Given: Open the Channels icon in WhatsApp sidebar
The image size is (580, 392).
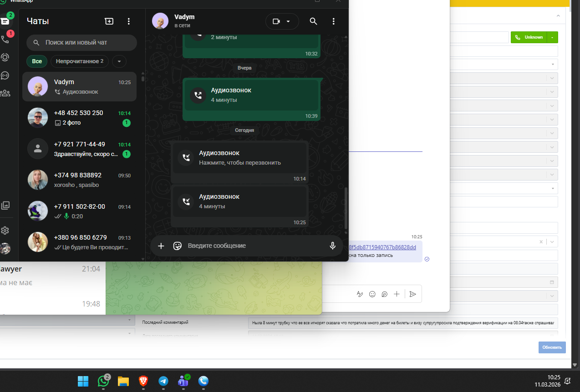Looking at the screenshot, I should [5, 75].
